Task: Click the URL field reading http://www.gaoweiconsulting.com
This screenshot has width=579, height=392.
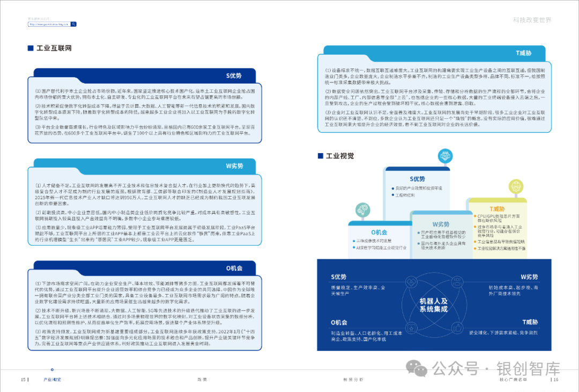Action: click(49, 24)
